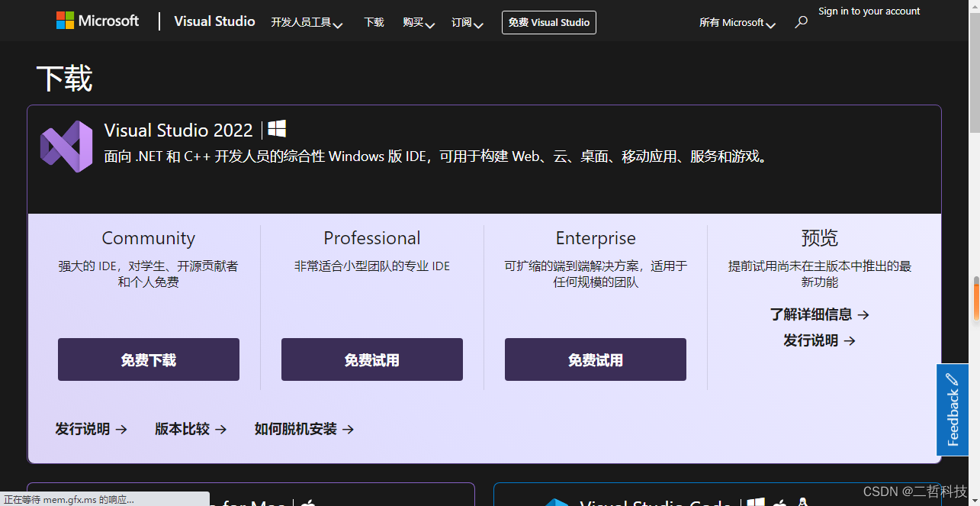980x506 pixels.
Task: Click Community 免费下载 button
Action: point(149,359)
